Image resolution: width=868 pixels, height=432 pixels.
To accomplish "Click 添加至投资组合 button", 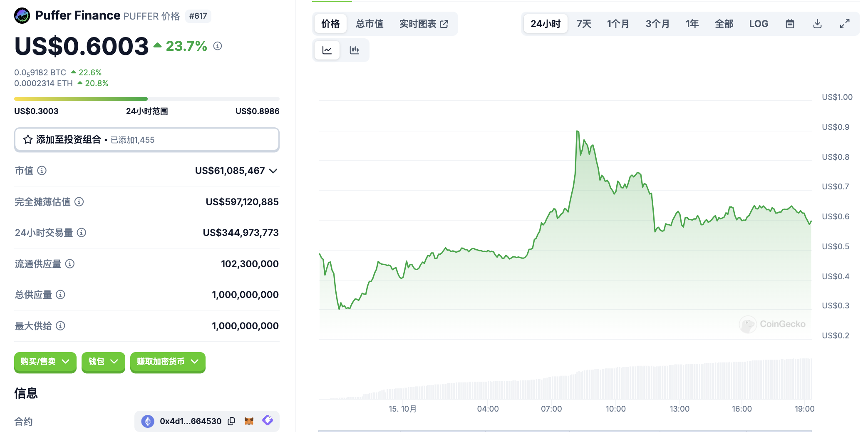I will 147,140.
